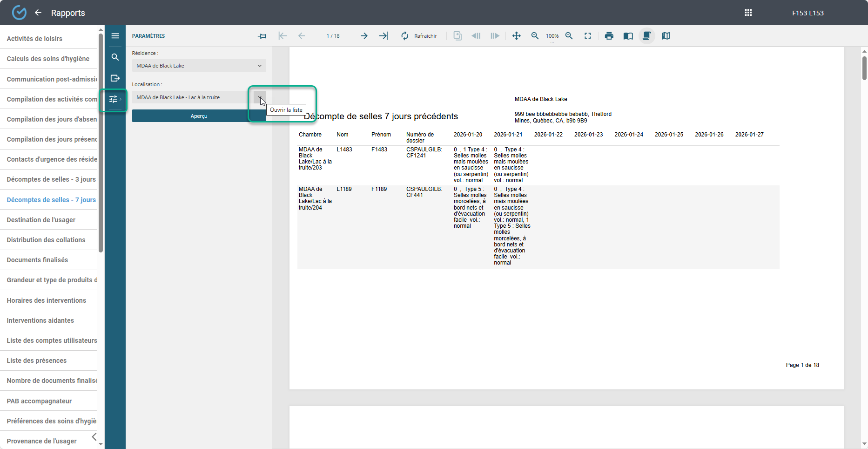The width and height of the screenshot is (868, 449).
Task: Toggle the parameters panel sidebar icon
Action: pyautogui.click(x=114, y=99)
